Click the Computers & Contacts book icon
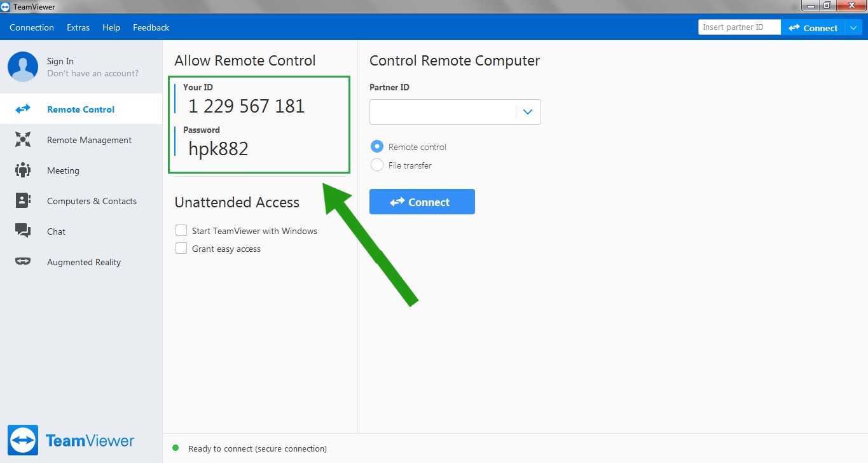This screenshot has height=463, width=868. tap(23, 201)
